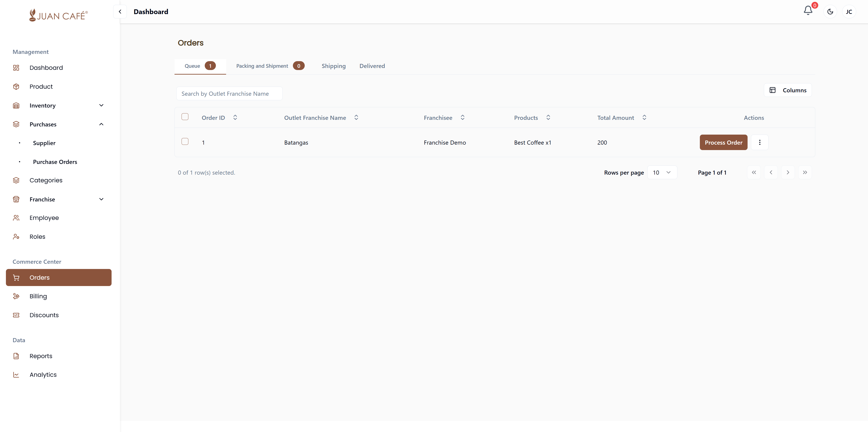Open the Packing and Shipment tab
Screen dimensions: 868x432
[262, 66]
